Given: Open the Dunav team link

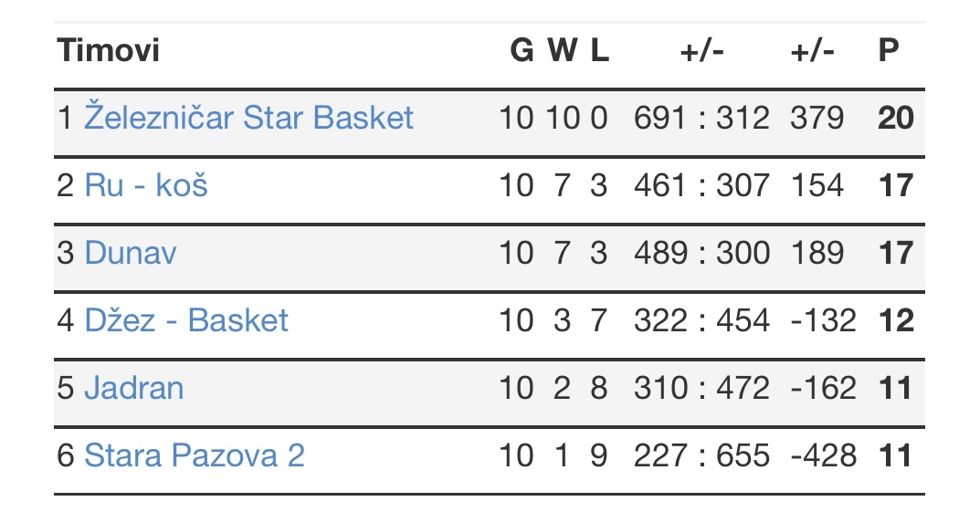Looking at the screenshot, I should tap(131, 253).
